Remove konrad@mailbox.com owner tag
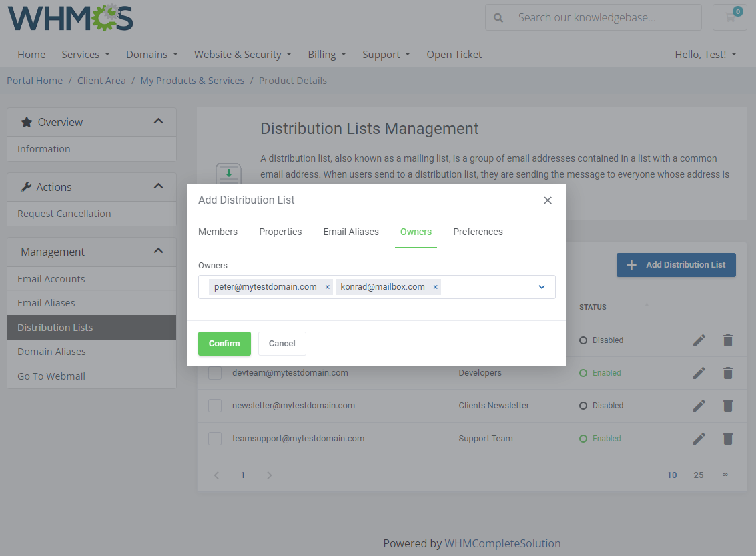756x556 pixels. (436, 287)
